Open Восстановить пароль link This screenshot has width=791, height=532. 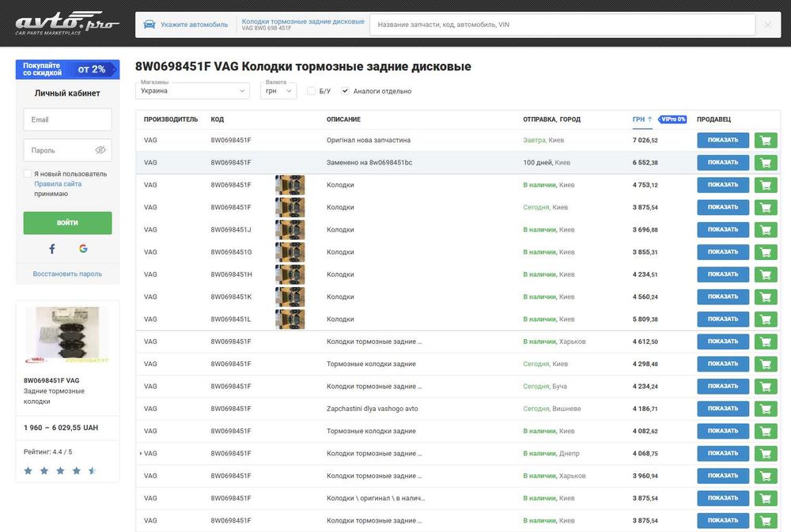click(67, 274)
